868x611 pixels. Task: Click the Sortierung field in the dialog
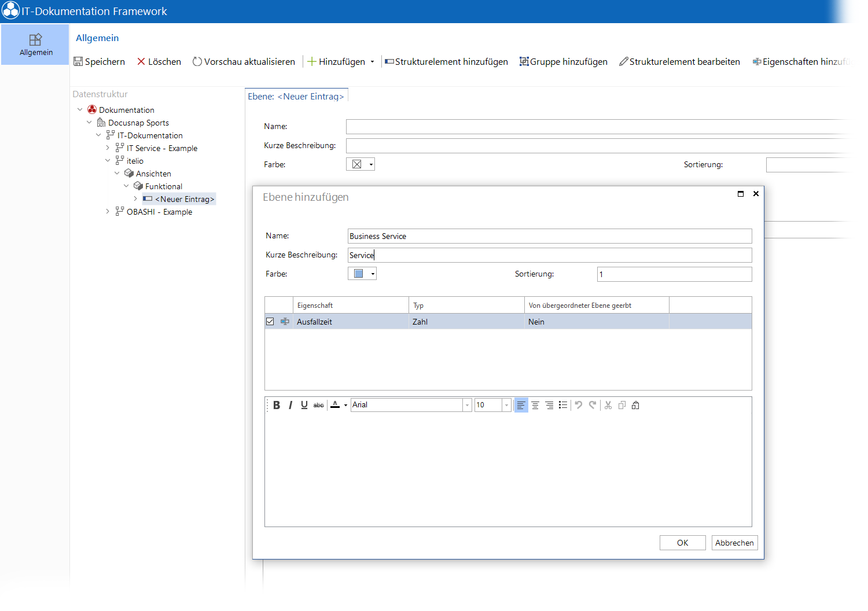pos(674,274)
